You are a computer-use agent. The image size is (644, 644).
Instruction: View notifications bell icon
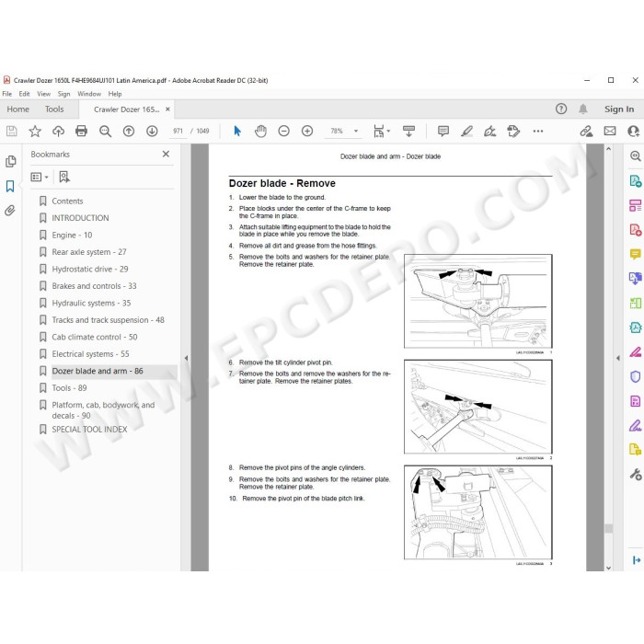coord(582,109)
